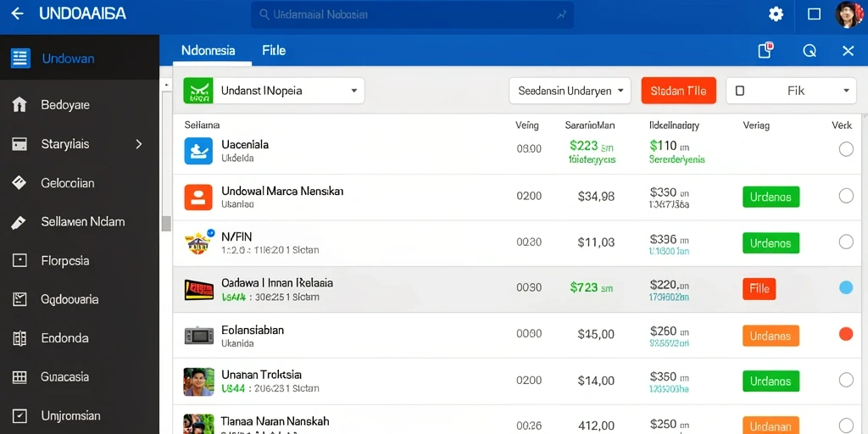Click the $723 value in the Oadawa row
868x434 pixels.
coord(584,287)
